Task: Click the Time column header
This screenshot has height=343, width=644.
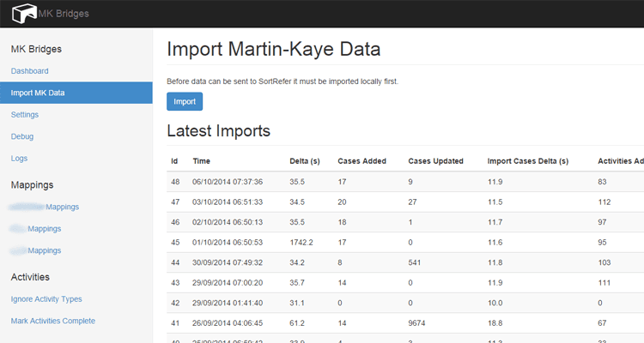Action: (x=202, y=160)
